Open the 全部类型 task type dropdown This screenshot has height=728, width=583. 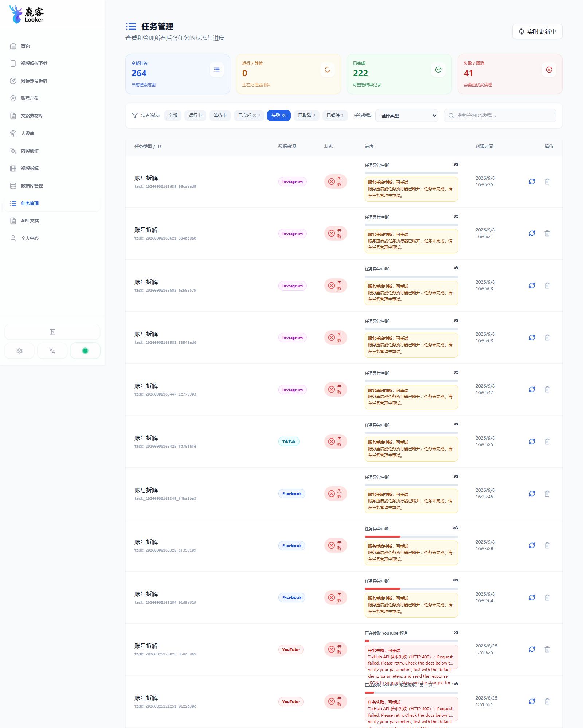[407, 116]
